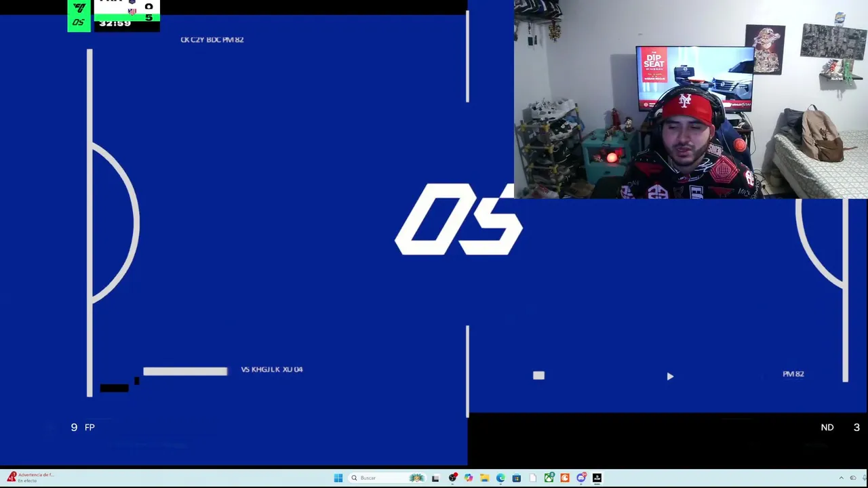Click the "VS KHGJ LK XU 04" label
Viewport: 868px width, 488px height.
(272, 369)
